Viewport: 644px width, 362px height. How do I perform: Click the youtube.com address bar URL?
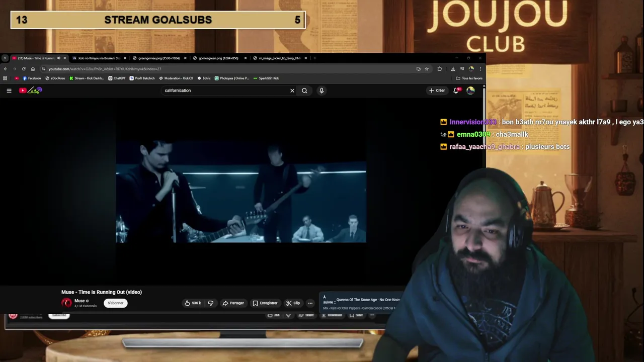tap(105, 69)
